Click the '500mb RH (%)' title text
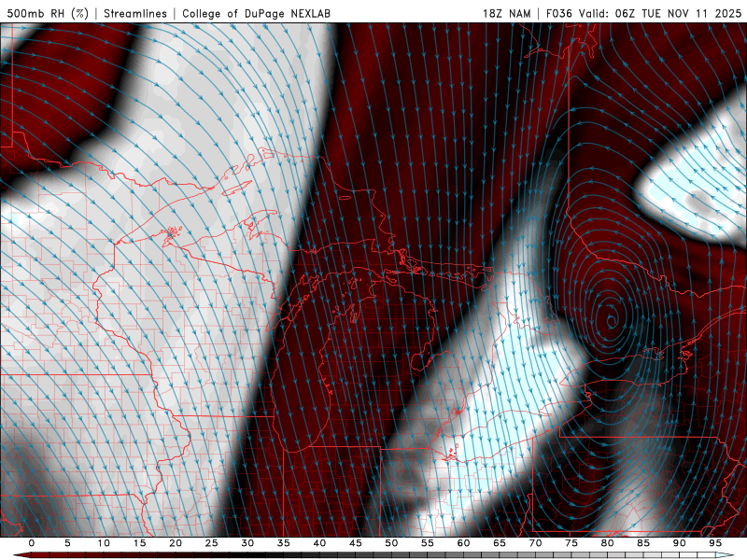747x560 pixels. pos(48,13)
